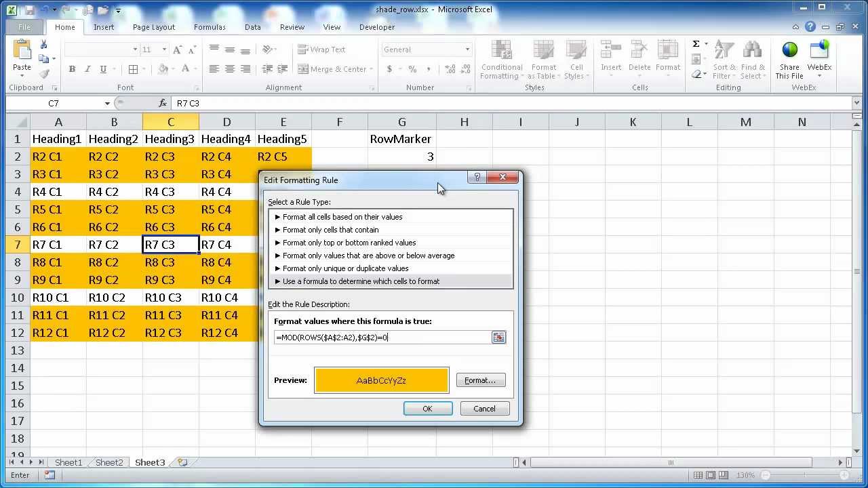Screen dimensions: 868x488
Task: Open the Formulas ribbon tab
Action: click(x=210, y=27)
